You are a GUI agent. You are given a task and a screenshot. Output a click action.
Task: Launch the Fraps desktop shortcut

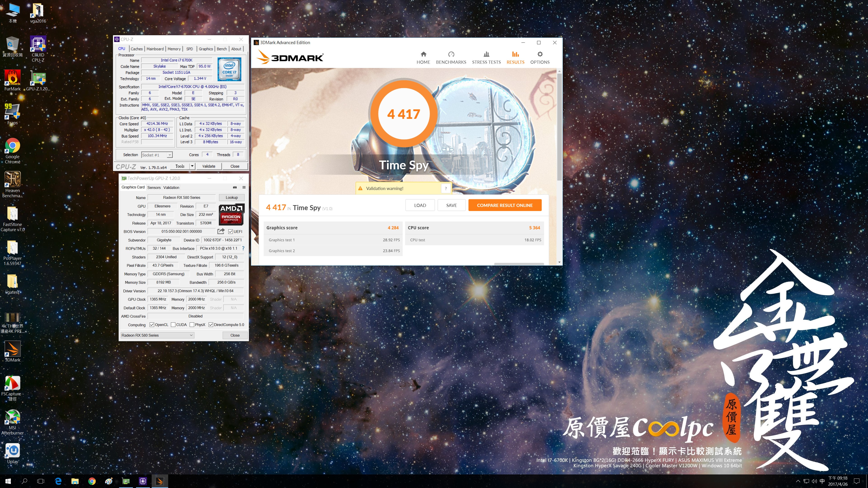pyautogui.click(x=12, y=114)
